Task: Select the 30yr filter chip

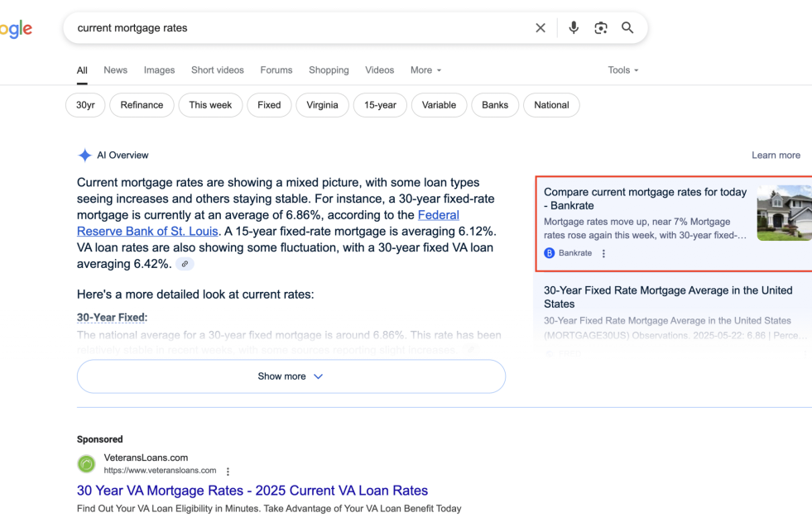Action: pyautogui.click(x=85, y=105)
